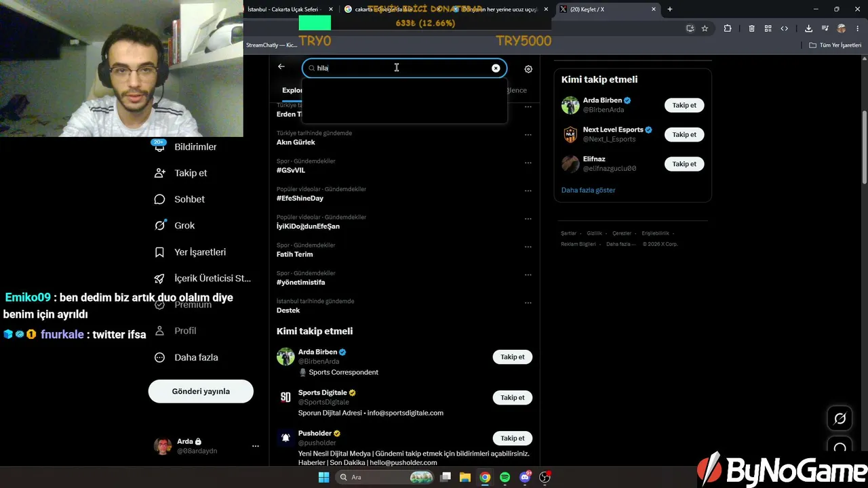This screenshot has width=868, height=488.
Task: Open more options for Fatih Terim trend
Action: 528,247
